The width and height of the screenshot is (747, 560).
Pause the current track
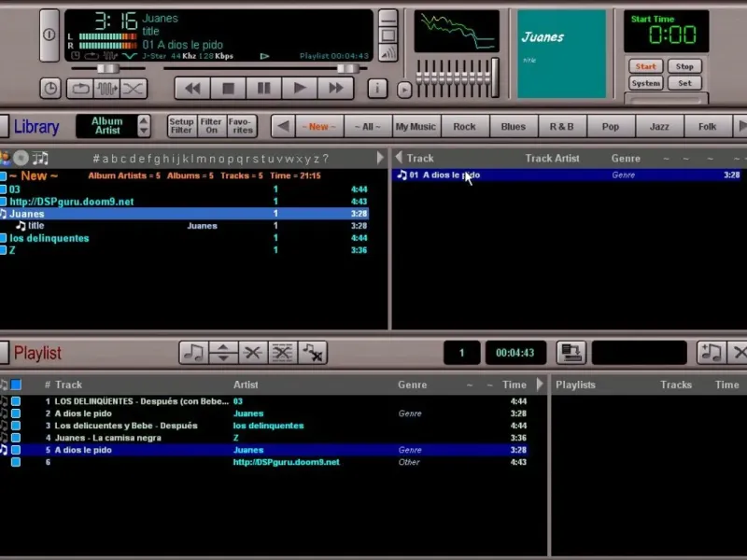point(264,88)
